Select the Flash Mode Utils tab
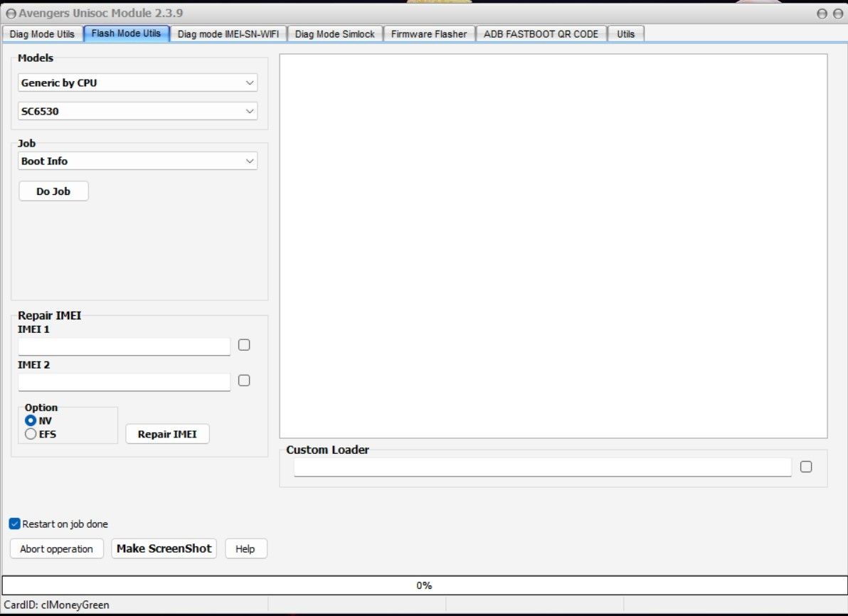 126,33
